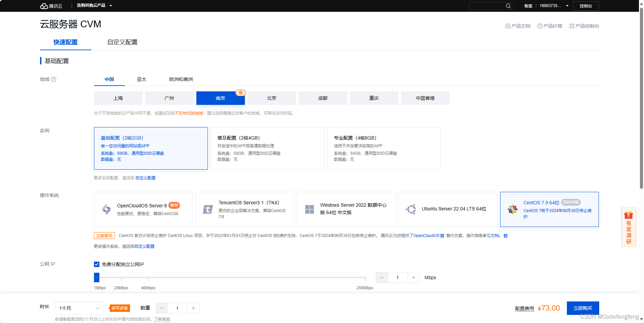Click the Ubuntu Server logo icon
644x323 pixels.
click(x=411, y=209)
